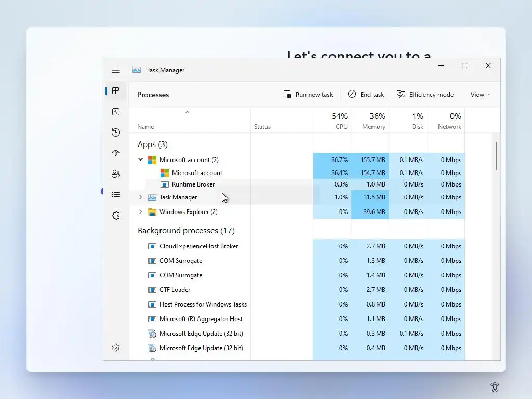Screen dimensions: 532x399
Task: Open the Users sidebar icon
Action: [x=116, y=174]
